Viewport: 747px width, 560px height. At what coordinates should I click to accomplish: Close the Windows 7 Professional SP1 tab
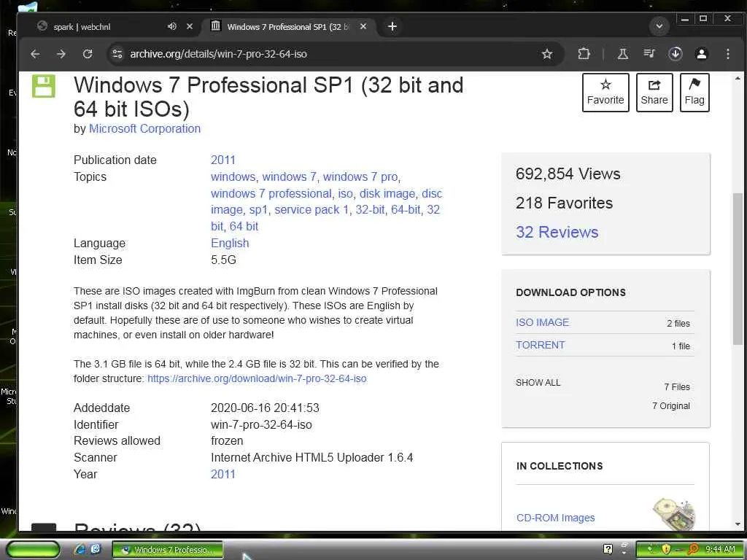[363, 27]
